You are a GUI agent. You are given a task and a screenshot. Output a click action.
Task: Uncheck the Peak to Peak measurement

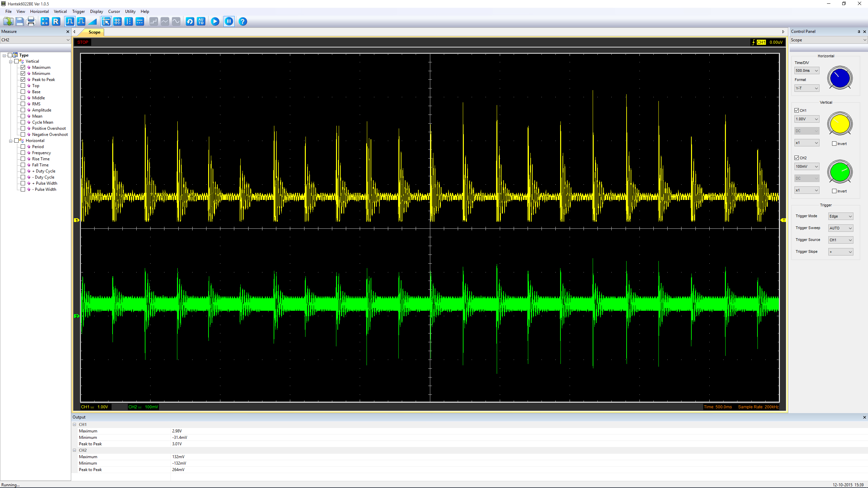[23, 80]
